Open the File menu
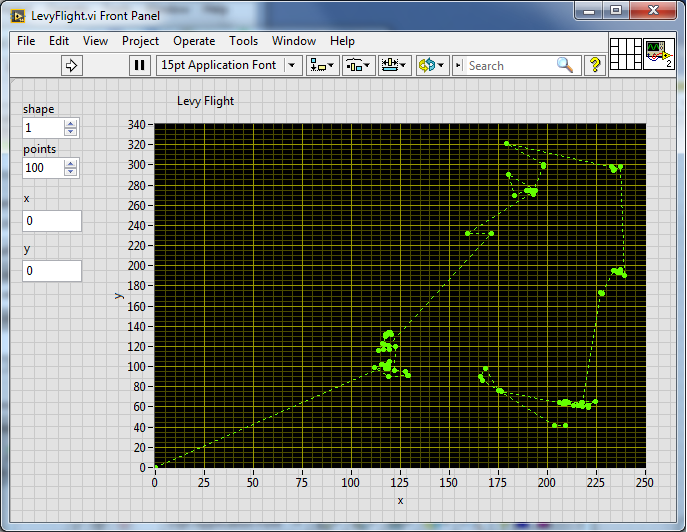Viewport: 687px width, 532px height. [x=26, y=41]
